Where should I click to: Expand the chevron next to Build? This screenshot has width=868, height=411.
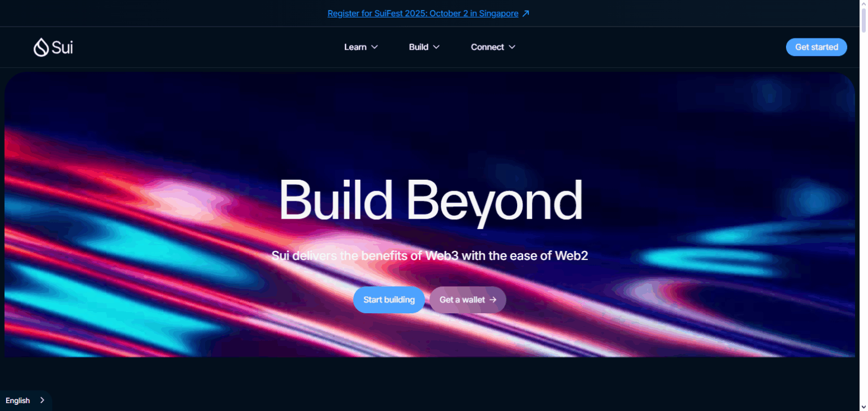click(436, 47)
